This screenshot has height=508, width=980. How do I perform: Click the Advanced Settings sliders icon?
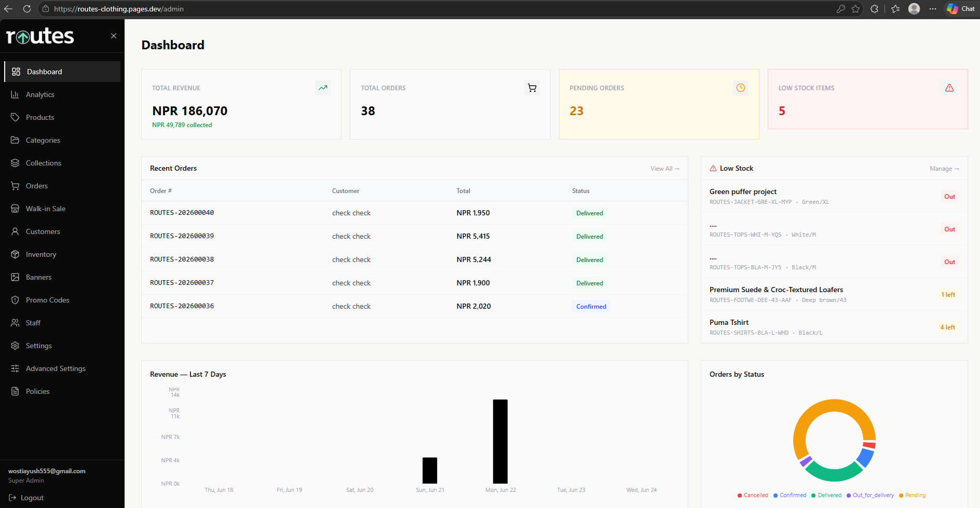(15, 368)
